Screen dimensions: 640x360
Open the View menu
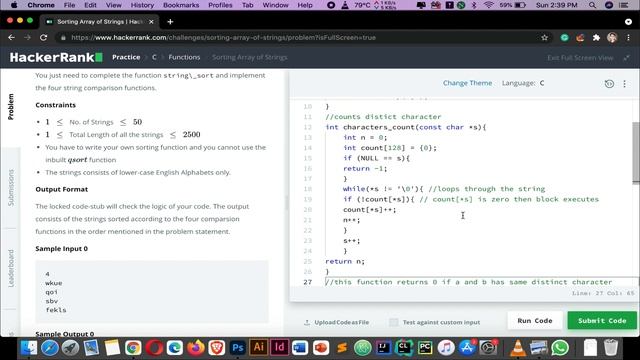point(113,5)
